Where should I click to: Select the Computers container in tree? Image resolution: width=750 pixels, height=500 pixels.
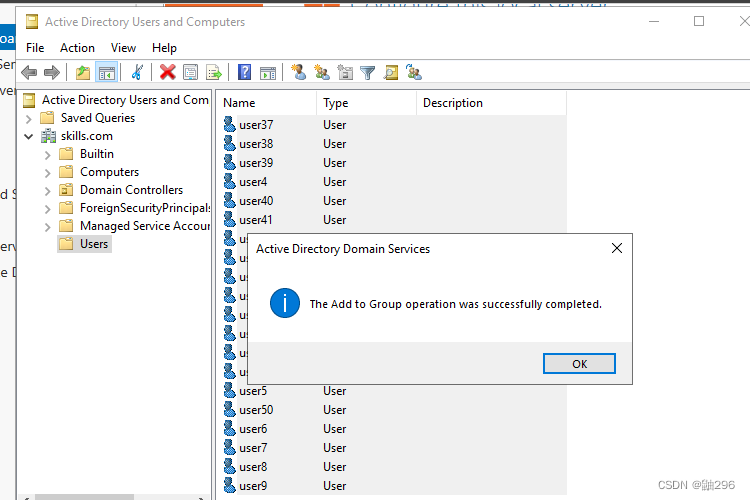click(x=109, y=172)
